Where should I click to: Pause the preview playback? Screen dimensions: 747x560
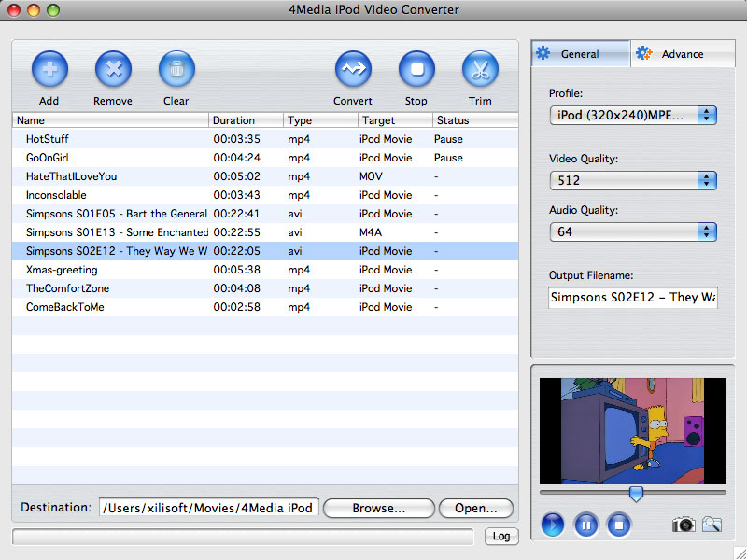pyautogui.click(x=585, y=525)
